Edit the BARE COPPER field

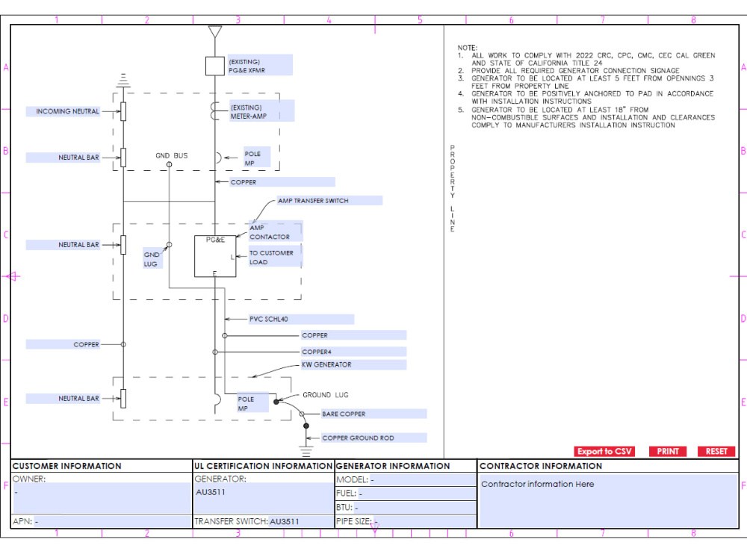tap(374, 414)
